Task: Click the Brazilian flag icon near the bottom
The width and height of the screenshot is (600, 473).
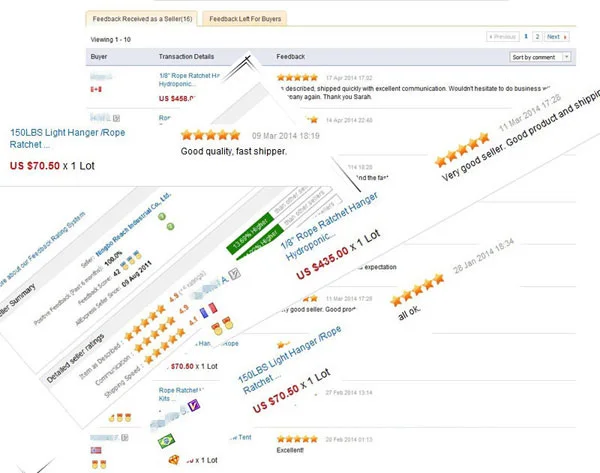Action: coord(166,440)
